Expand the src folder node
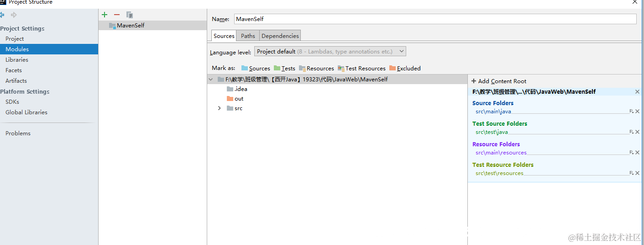Viewport: 644px width, 245px height. [220, 108]
